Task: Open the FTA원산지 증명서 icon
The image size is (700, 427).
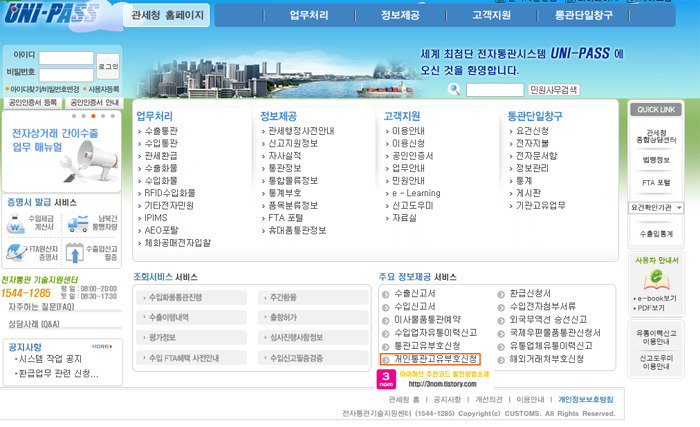Action: [x=16, y=253]
